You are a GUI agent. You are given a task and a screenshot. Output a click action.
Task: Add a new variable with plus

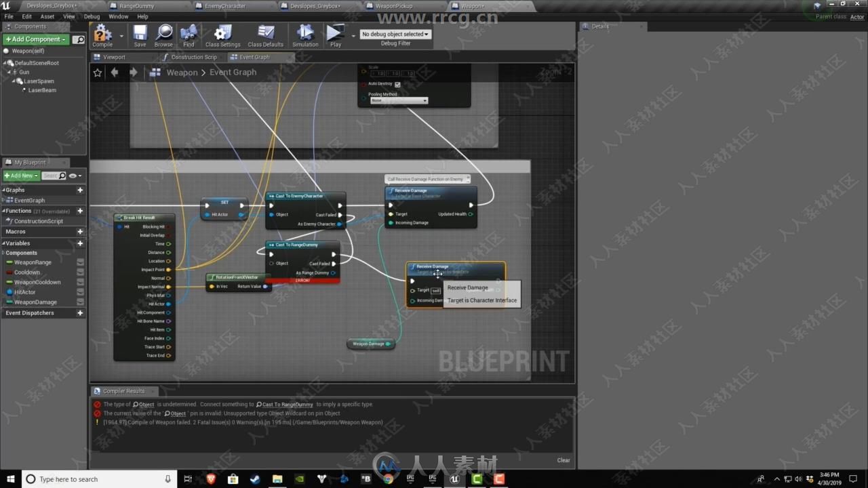[80, 243]
